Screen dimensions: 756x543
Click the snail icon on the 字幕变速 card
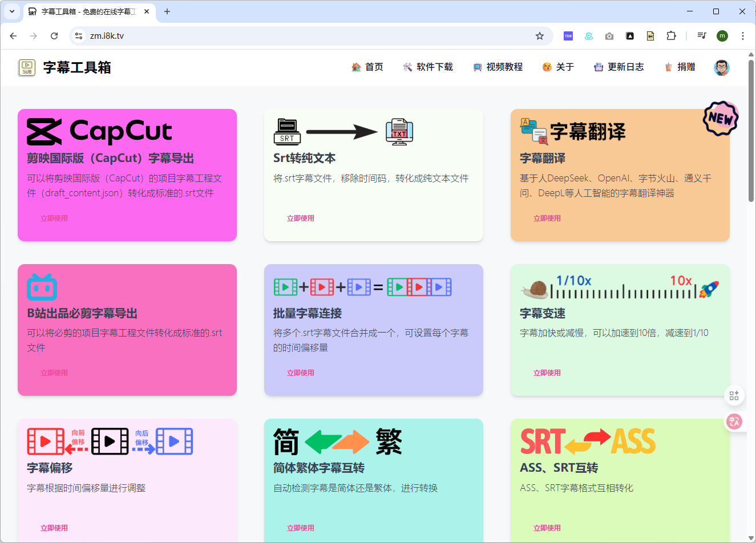pos(535,290)
